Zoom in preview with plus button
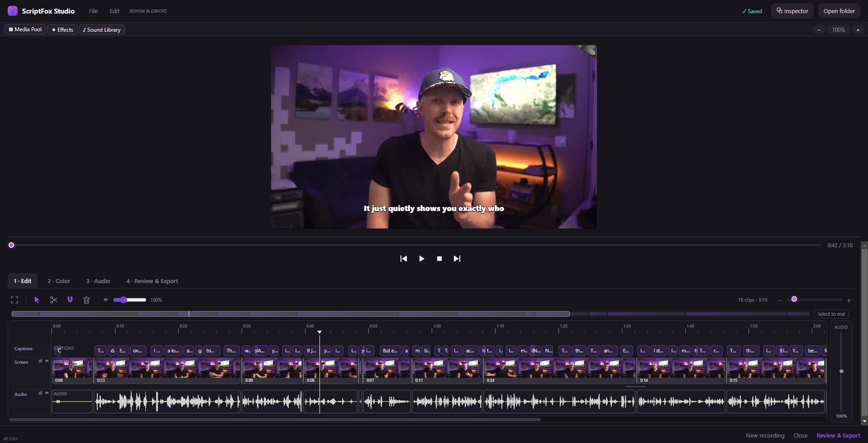The width and height of the screenshot is (868, 443). [x=858, y=29]
